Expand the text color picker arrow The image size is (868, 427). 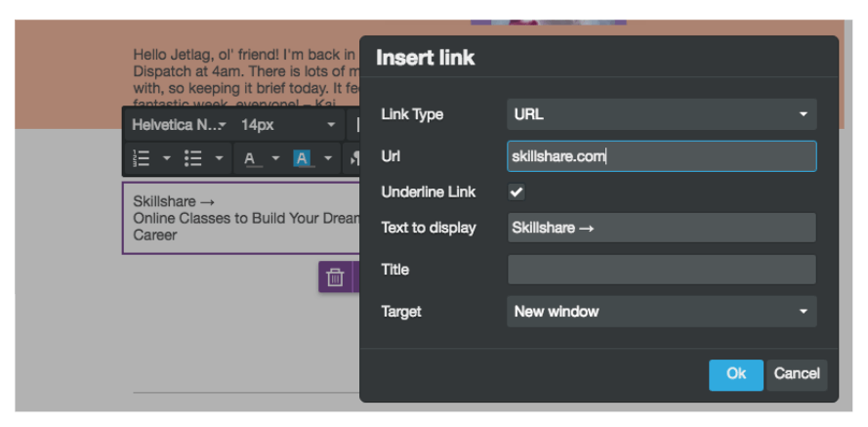pyautogui.click(x=275, y=158)
